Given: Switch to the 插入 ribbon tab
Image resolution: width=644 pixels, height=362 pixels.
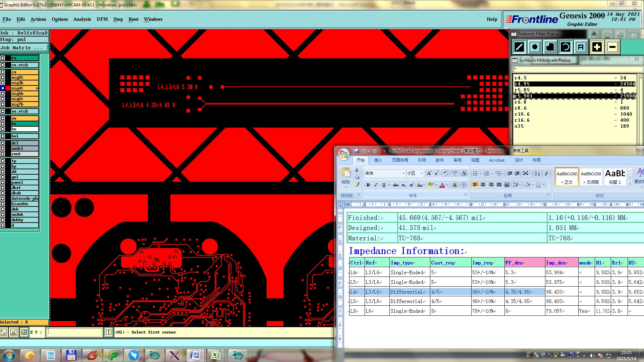Looking at the screenshot, I should tap(378, 160).
